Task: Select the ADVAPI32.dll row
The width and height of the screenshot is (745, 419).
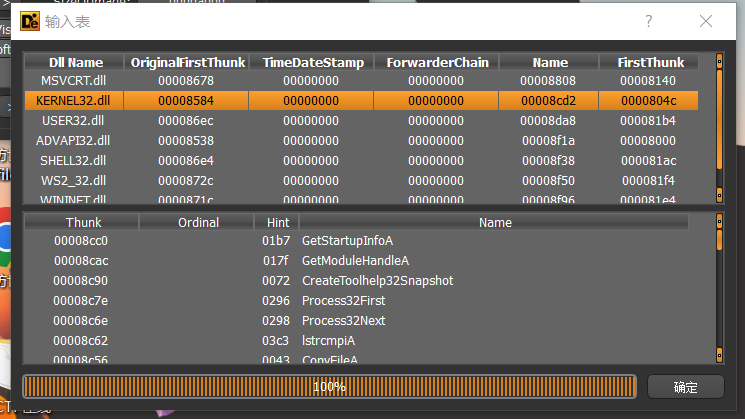Action: [x=361, y=141]
